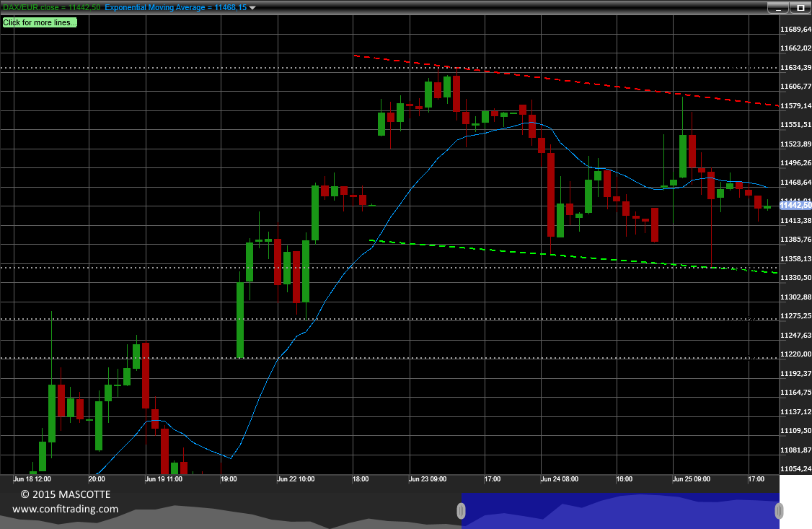Maximize the chart panel
Screen dimensions: 812x529
pos(800,8)
